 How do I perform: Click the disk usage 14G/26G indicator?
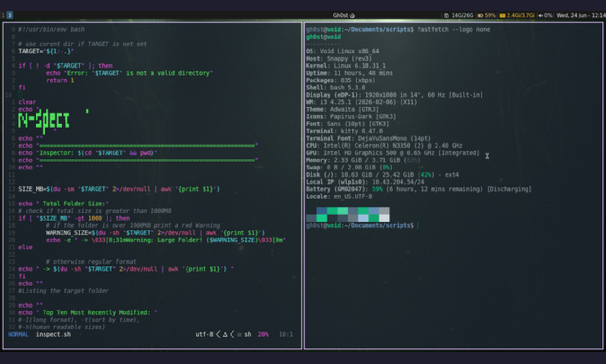point(459,15)
